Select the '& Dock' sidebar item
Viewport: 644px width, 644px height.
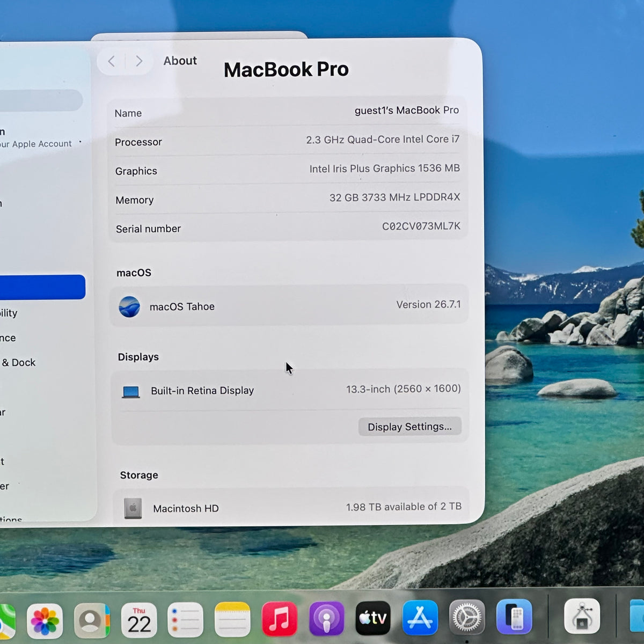[18, 363]
